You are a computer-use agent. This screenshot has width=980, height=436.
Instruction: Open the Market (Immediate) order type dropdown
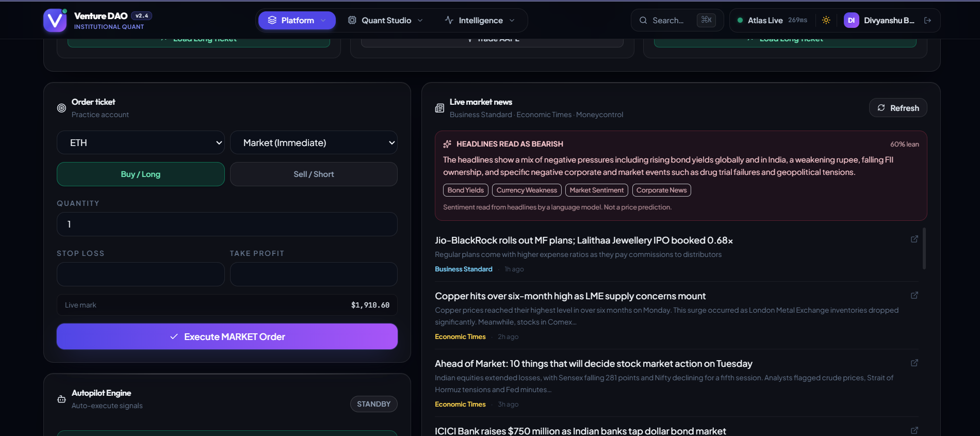(314, 142)
